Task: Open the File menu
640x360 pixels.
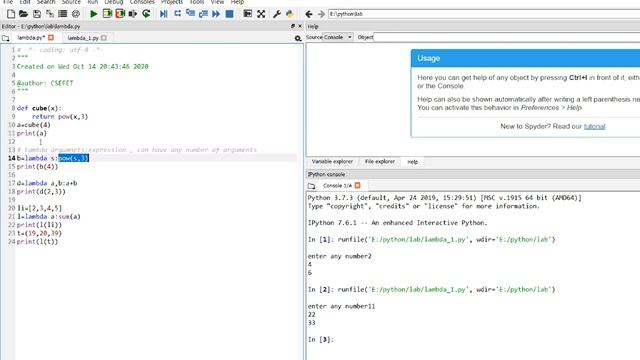Action: tap(8, 2)
